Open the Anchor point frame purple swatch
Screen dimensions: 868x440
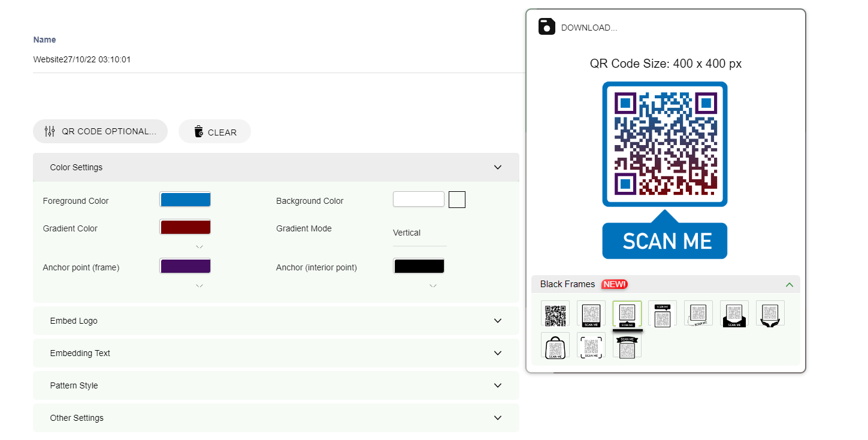tap(185, 266)
